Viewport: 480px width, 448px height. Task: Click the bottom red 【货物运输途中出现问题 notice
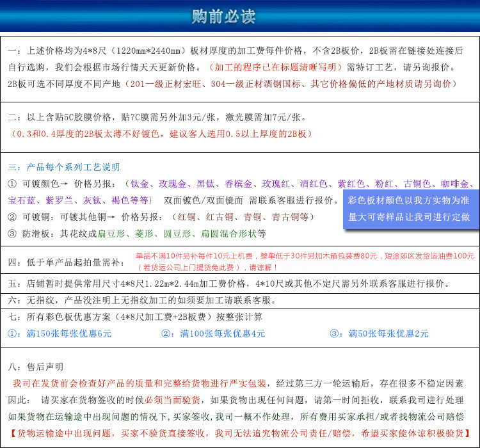tap(239, 433)
